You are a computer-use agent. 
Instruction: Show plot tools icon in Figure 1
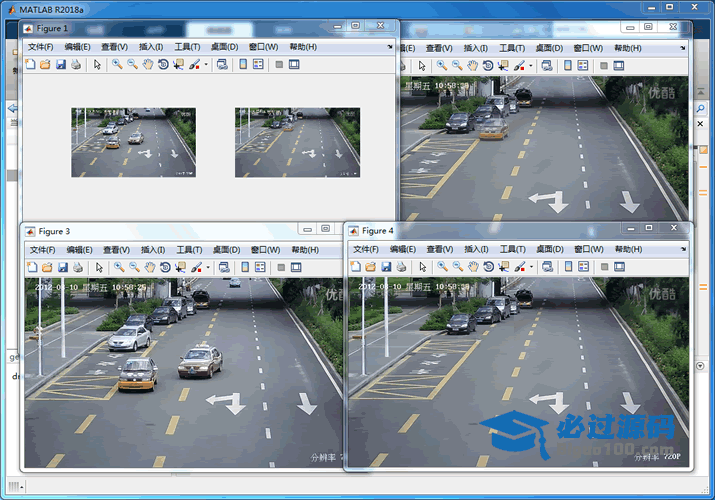(294, 64)
